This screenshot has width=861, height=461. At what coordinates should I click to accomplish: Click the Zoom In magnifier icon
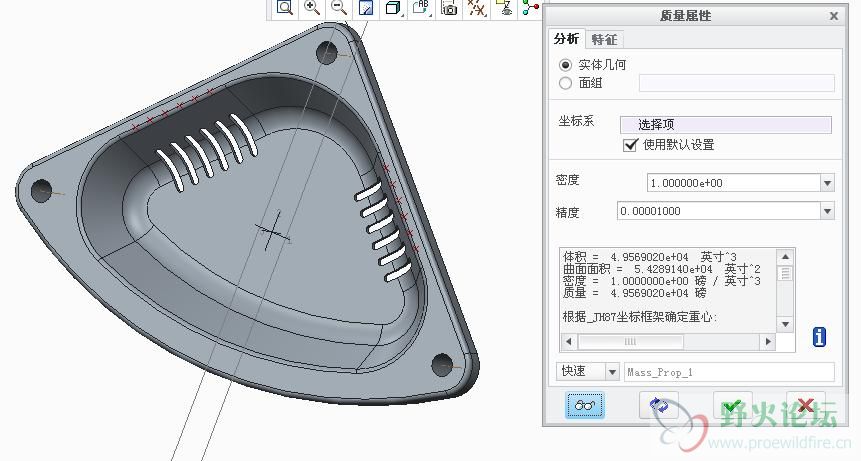312,8
